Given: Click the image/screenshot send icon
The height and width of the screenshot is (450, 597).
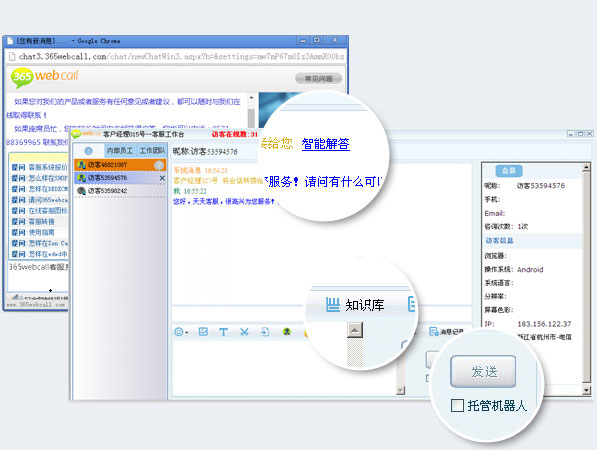Looking at the screenshot, I should click(x=203, y=332).
